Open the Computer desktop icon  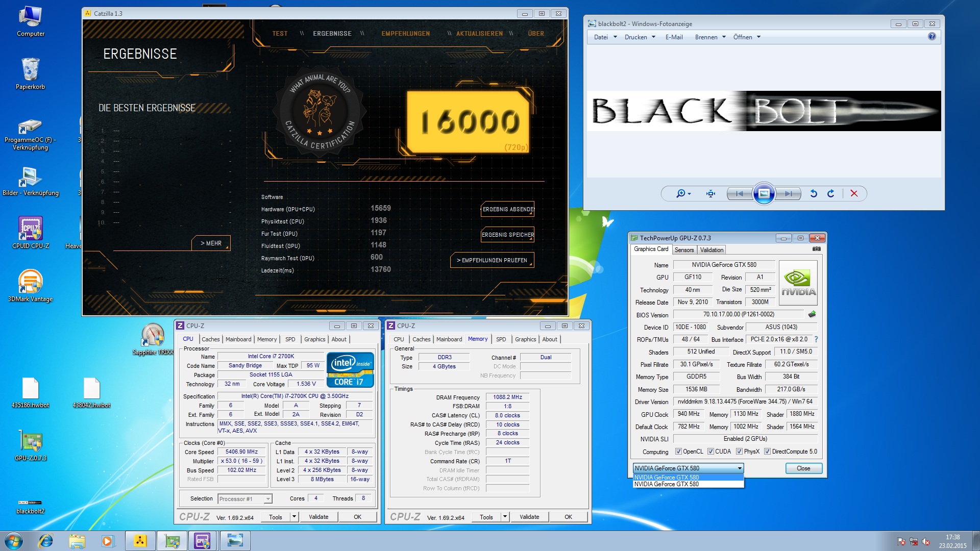31,21
